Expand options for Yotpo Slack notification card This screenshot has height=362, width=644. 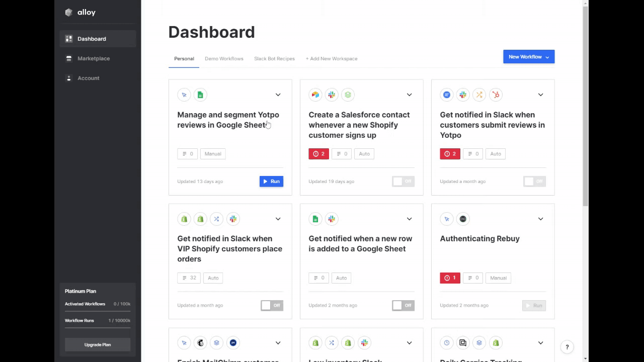point(540,95)
